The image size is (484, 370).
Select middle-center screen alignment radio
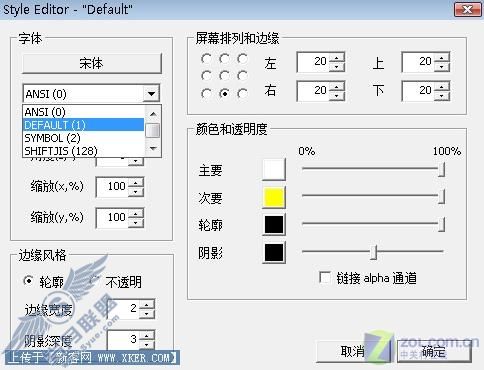(224, 76)
